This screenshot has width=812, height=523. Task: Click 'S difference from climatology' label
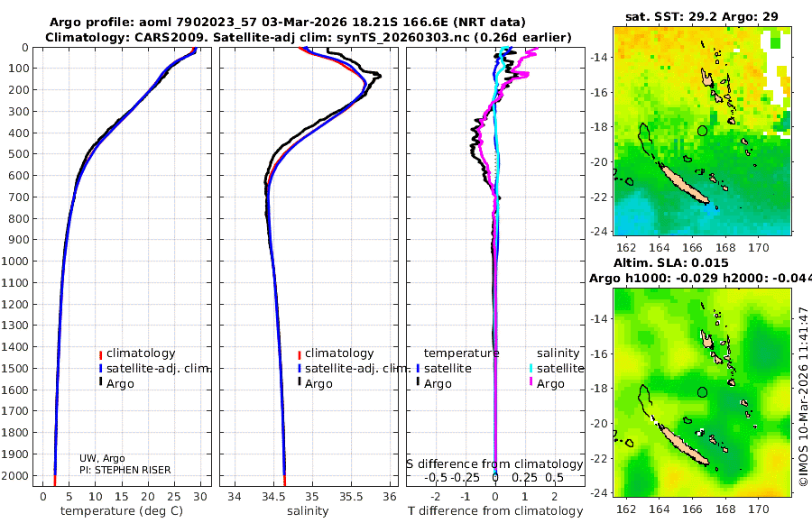[494, 464]
